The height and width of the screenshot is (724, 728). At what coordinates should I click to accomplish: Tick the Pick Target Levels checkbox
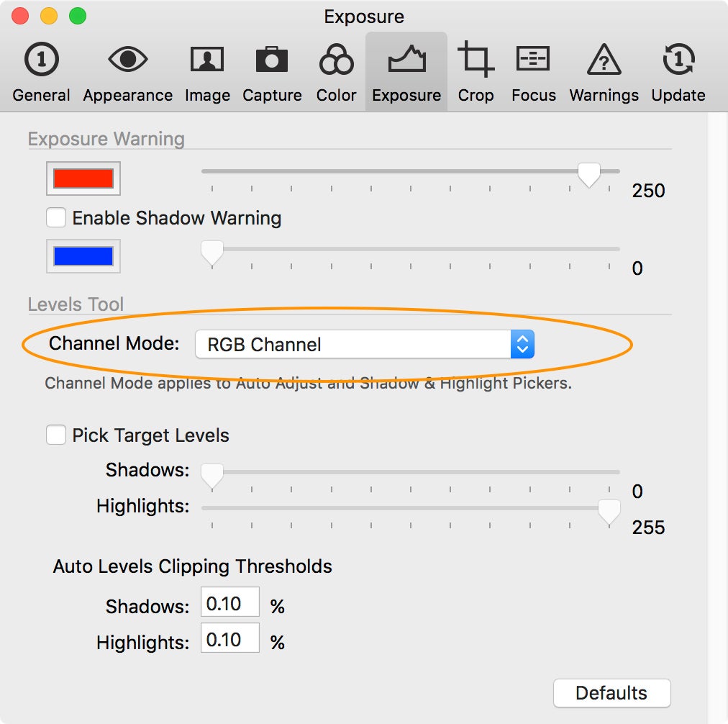coord(55,435)
